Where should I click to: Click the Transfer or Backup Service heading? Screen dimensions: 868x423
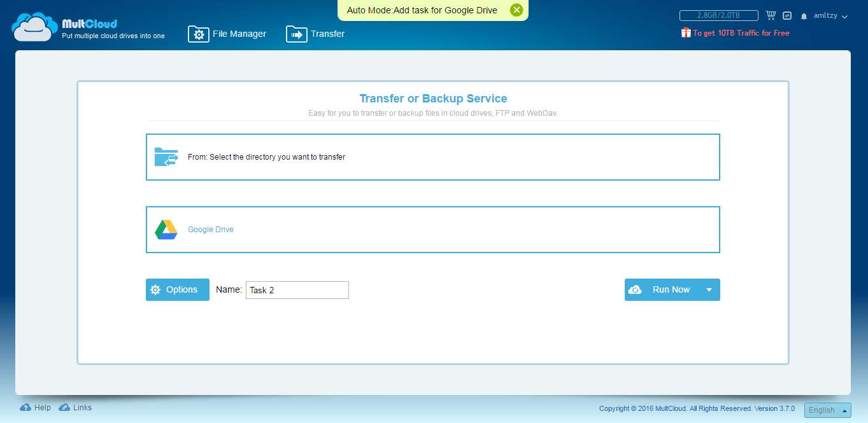pyautogui.click(x=433, y=99)
